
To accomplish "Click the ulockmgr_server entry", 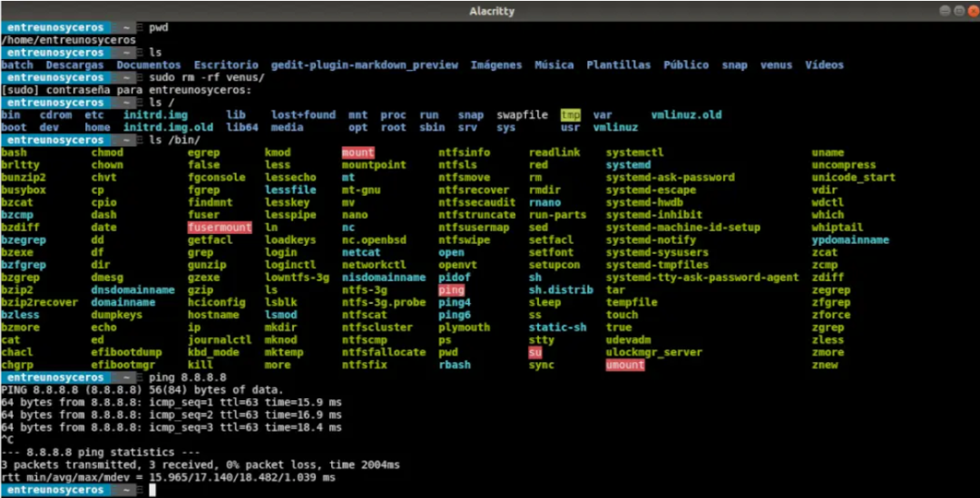I will [x=653, y=353].
